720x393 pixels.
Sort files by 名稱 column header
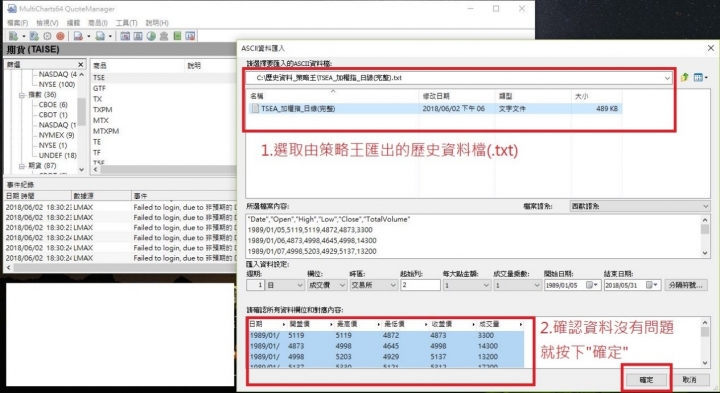tap(333, 96)
